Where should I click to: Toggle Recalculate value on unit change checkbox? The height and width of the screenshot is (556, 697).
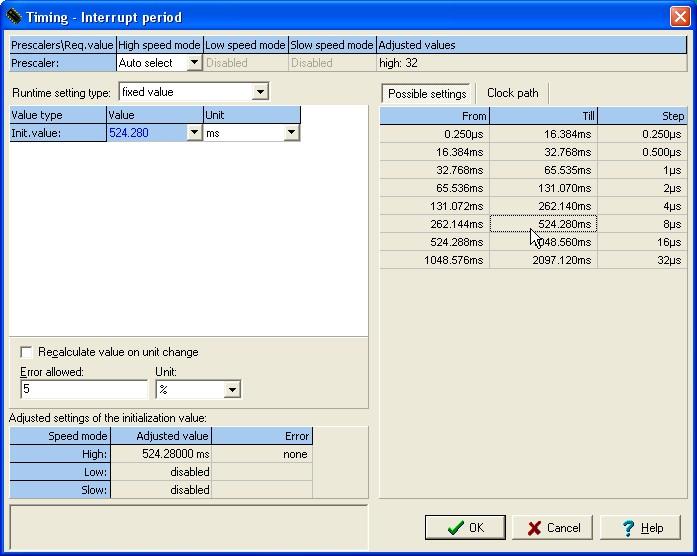(26, 352)
